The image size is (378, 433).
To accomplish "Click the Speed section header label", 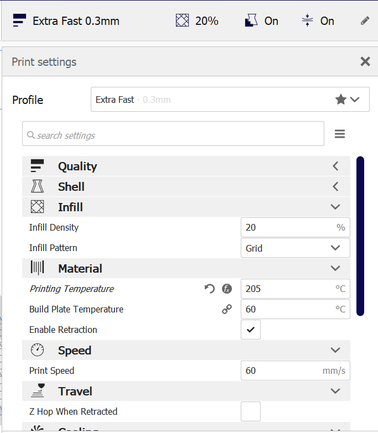I will [74, 350].
